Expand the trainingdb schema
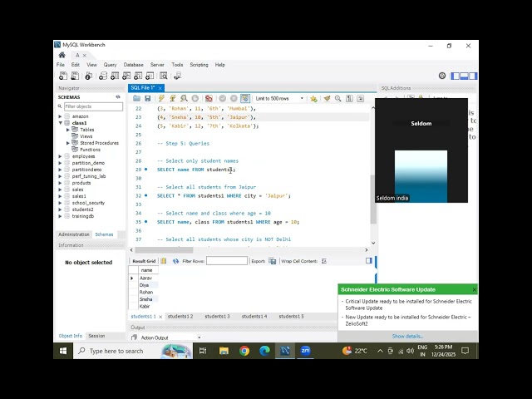Viewport: 532px width, 399px height. (x=60, y=216)
